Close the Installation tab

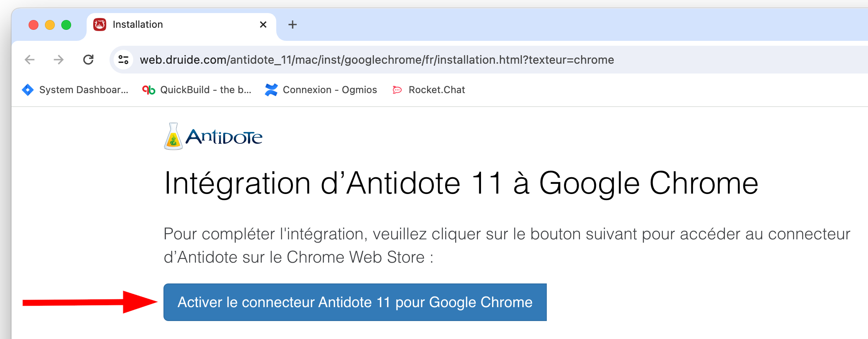[x=263, y=25]
